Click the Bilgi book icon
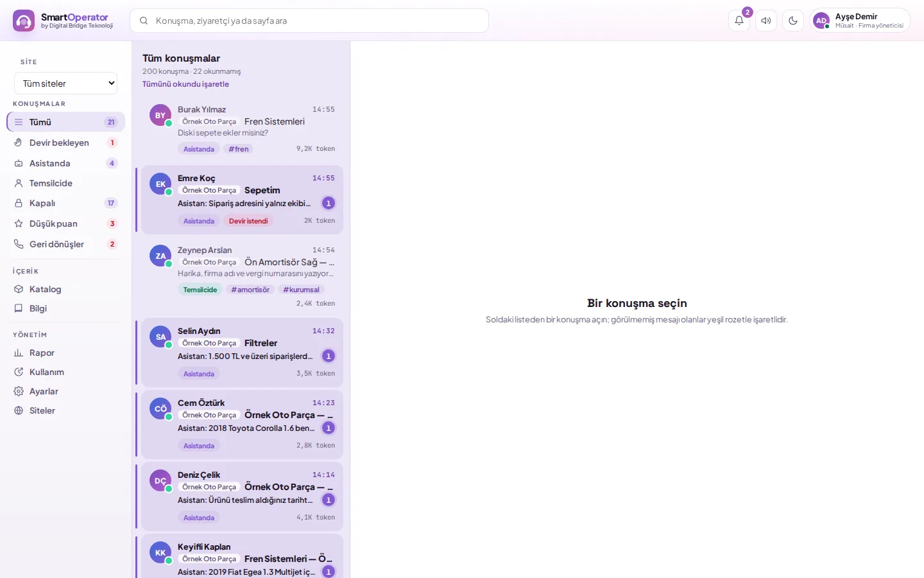This screenshot has height=578, width=924. [x=19, y=308]
